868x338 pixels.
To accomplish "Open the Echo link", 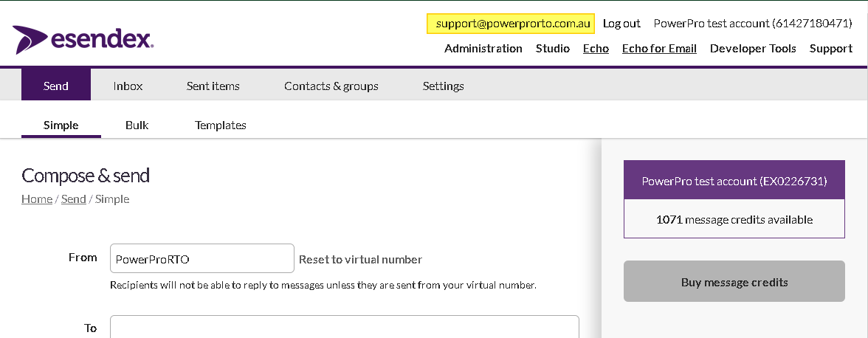I will pos(596,49).
